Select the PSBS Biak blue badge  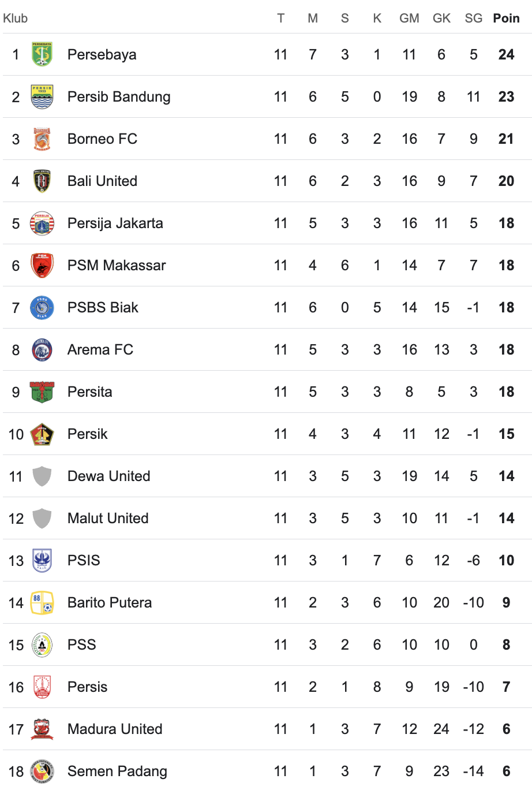[42, 307]
